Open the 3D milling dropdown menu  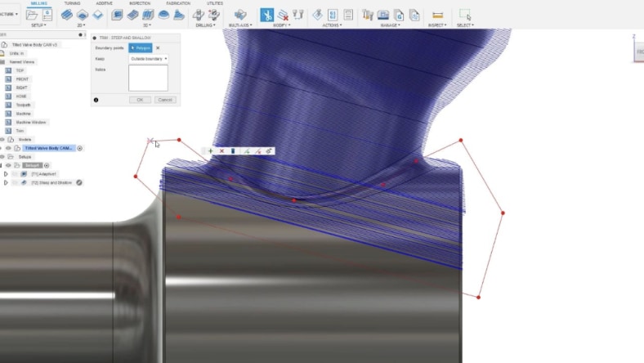147,25
